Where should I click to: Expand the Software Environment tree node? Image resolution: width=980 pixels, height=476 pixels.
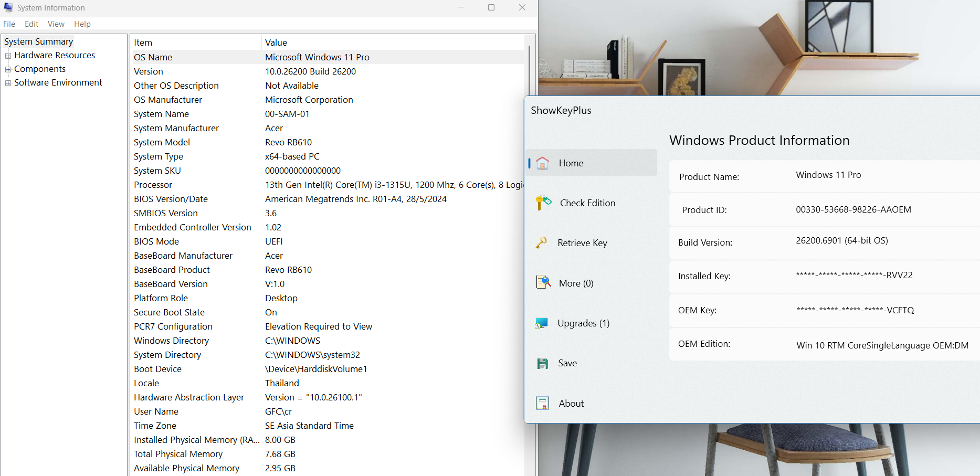pos(8,83)
